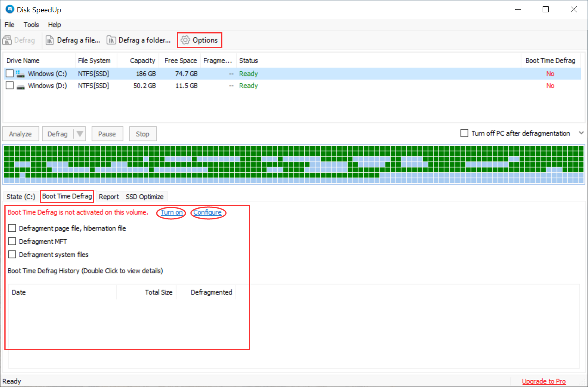This screenshot has height=387, width=588.
Task: Open the Defrag a file tool
Action: [73, 40]
